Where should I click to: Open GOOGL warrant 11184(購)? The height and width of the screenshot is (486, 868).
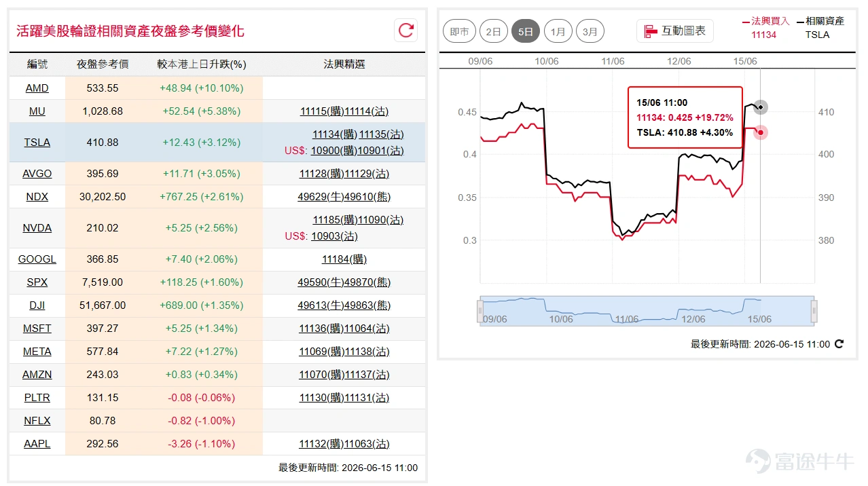344,259
